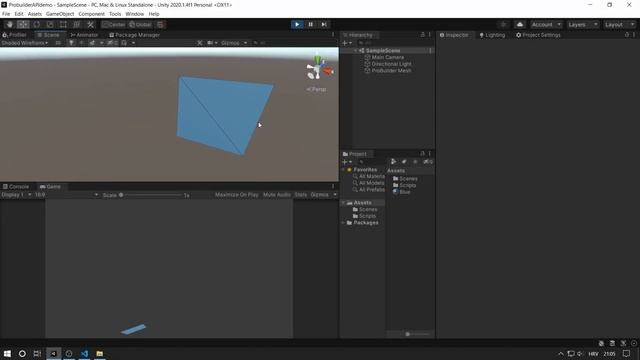Toggle Mute Audio in Game view
This screenshot has width=640, height=360.
277,195
